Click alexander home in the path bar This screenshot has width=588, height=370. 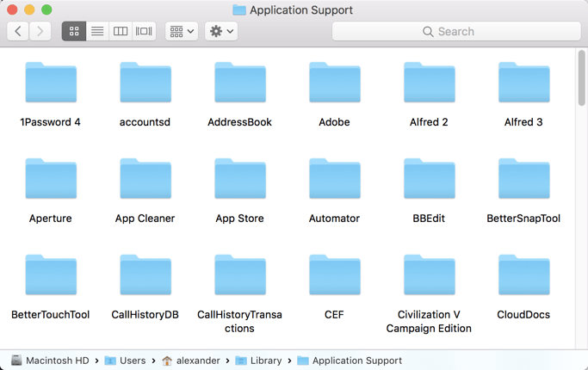[191, 361]
